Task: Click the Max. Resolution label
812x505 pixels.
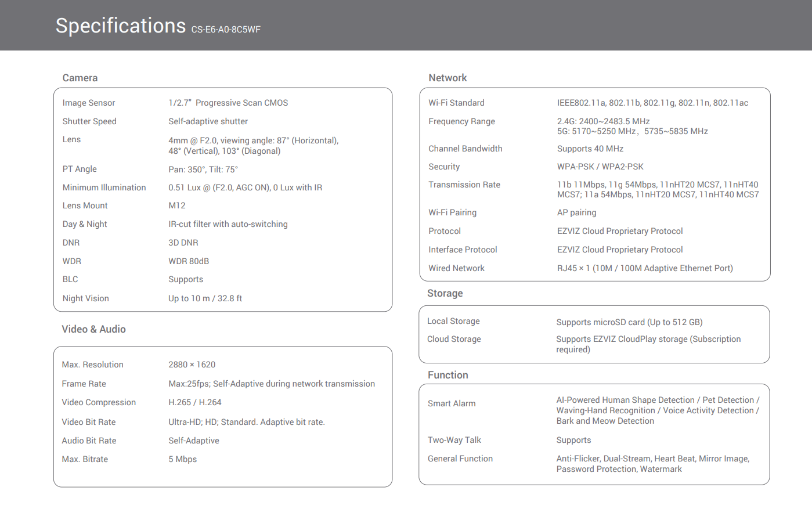Action: (92, 365)
